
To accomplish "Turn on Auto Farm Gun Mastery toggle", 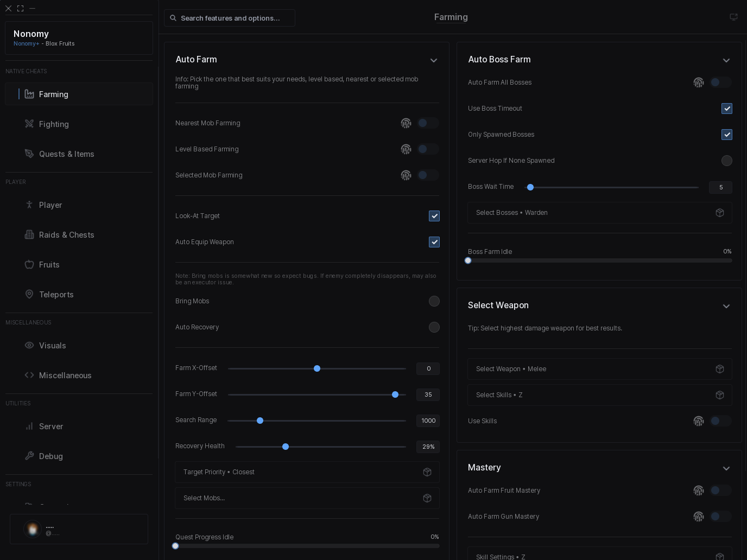I will click(721, 517).
